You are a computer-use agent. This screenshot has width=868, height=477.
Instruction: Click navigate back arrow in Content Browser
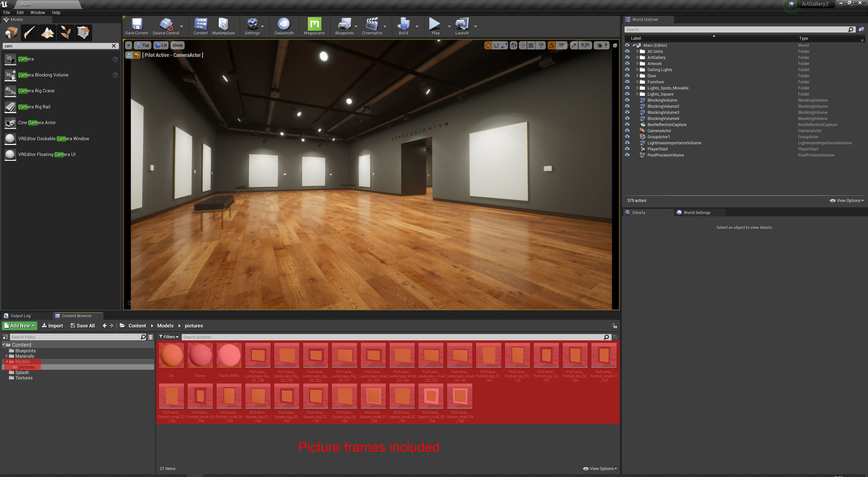tap(105, 326)
